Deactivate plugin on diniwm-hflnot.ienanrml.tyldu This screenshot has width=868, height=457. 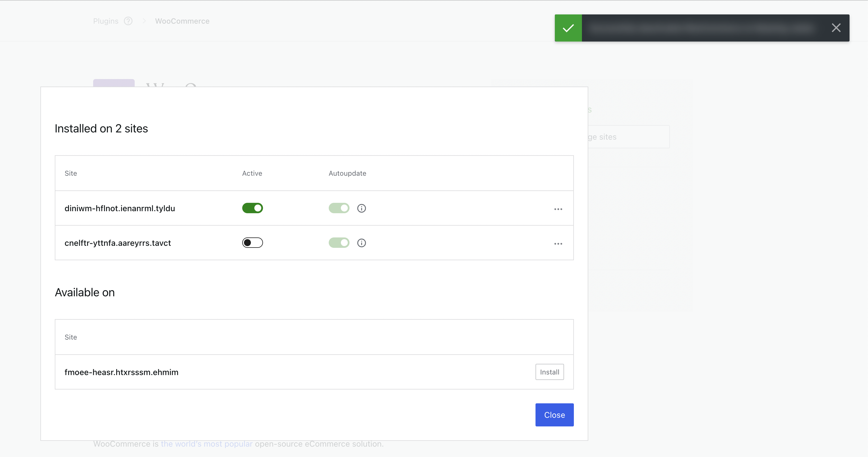click(252, 208)
